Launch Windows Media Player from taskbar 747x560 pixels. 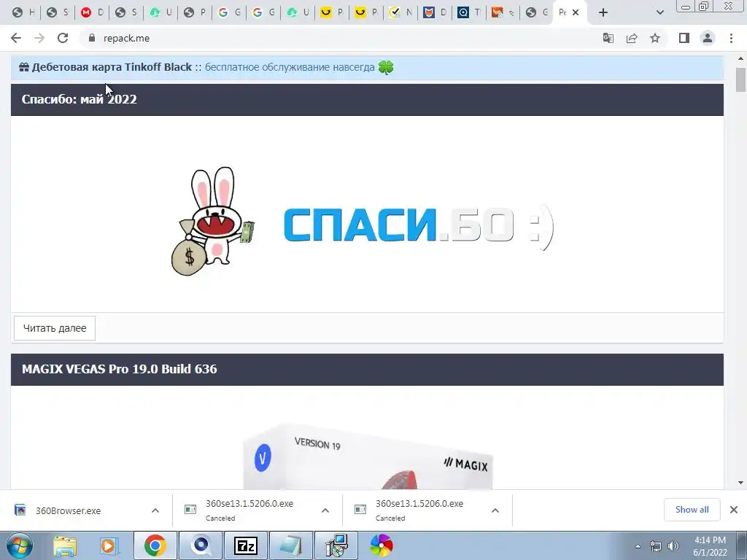(108, 545)
